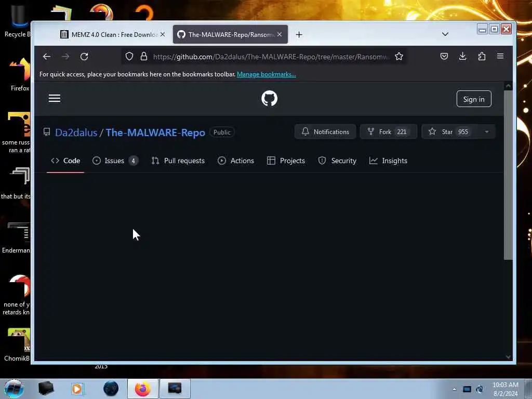532x399 pixels.
Task: Open Manage bookmarks link
Action: [x=267, y=74]
